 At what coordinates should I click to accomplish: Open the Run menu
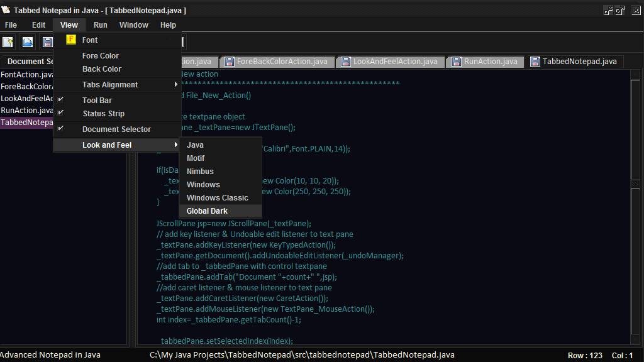point(100,25)
